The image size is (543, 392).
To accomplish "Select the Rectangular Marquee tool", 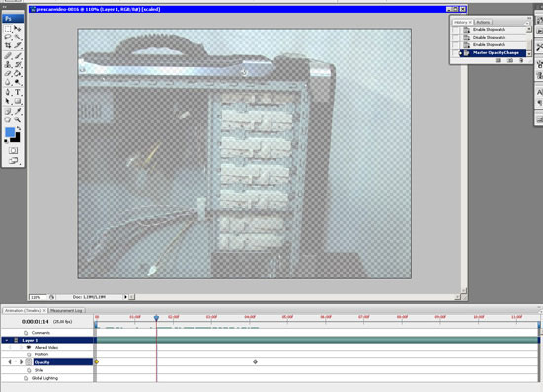I will click(x=8, y=29).
